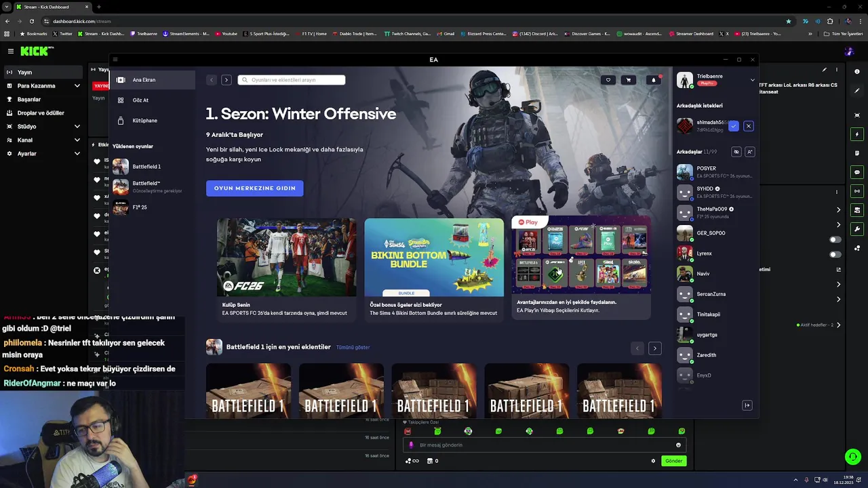Accept shimadah friend request checkmark

click(x=734, y=126)
